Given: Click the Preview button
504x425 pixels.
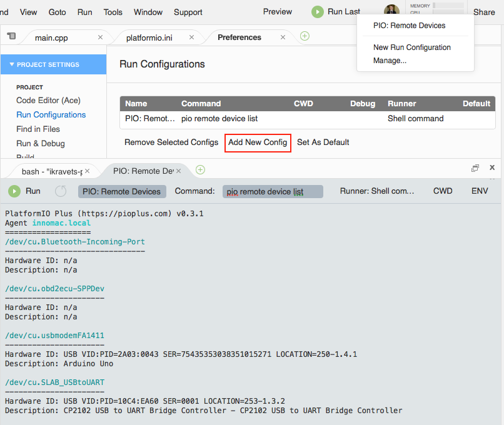Looking at the screenshot, I should [x=278, y=12].
